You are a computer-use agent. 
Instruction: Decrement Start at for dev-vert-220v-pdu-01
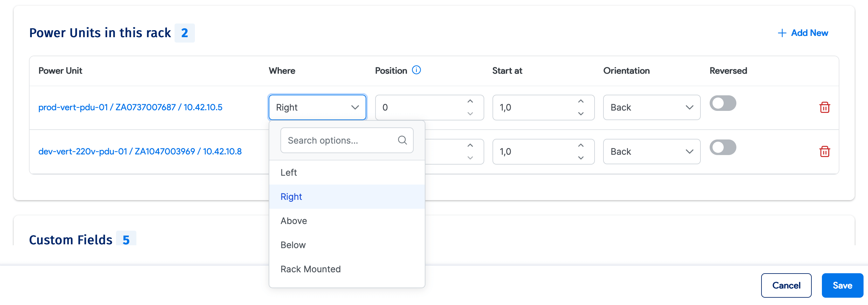(x=581, y=158)
